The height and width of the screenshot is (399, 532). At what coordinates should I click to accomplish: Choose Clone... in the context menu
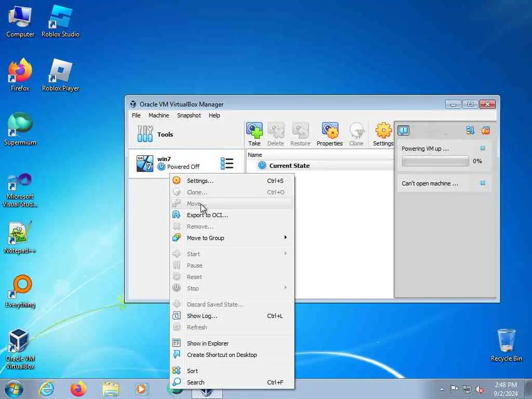coord(232,192)
